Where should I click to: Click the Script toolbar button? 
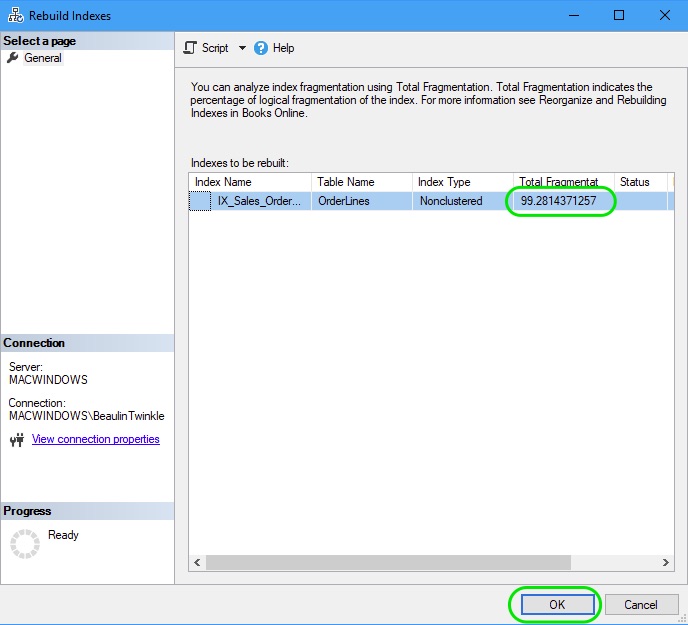pos(206,48)
